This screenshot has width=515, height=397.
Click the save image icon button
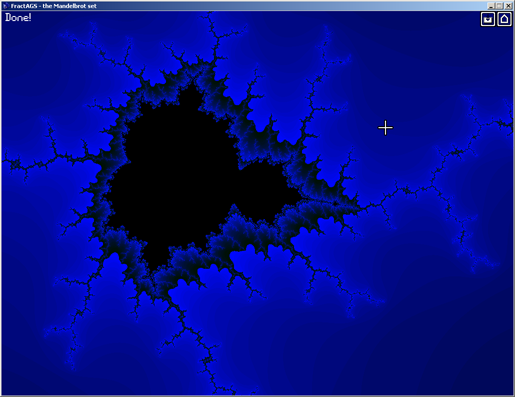click(488, 19)
